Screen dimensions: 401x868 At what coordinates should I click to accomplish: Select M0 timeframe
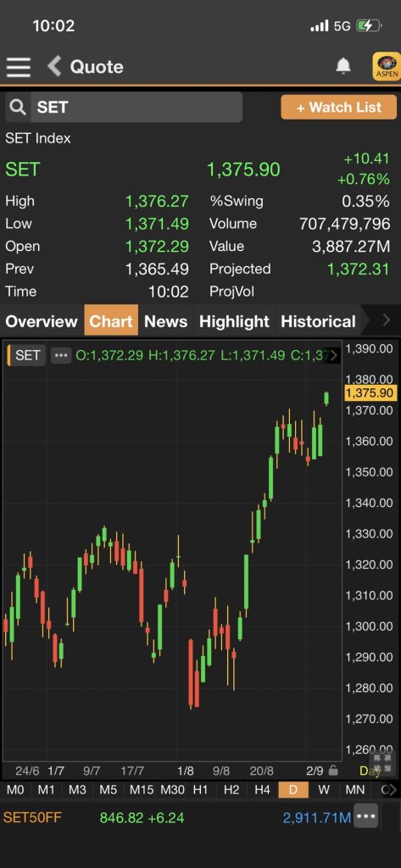[x=15, y=790]
